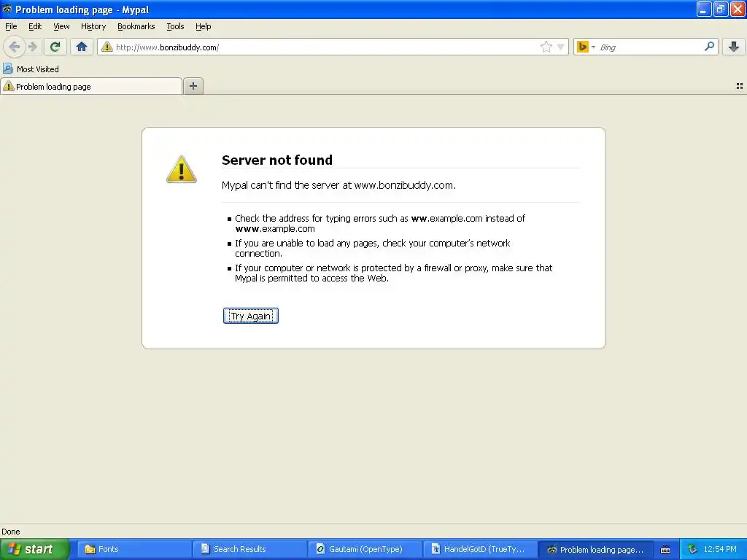
Task: Minimize the Mypal window
Action: pos(704,9)
